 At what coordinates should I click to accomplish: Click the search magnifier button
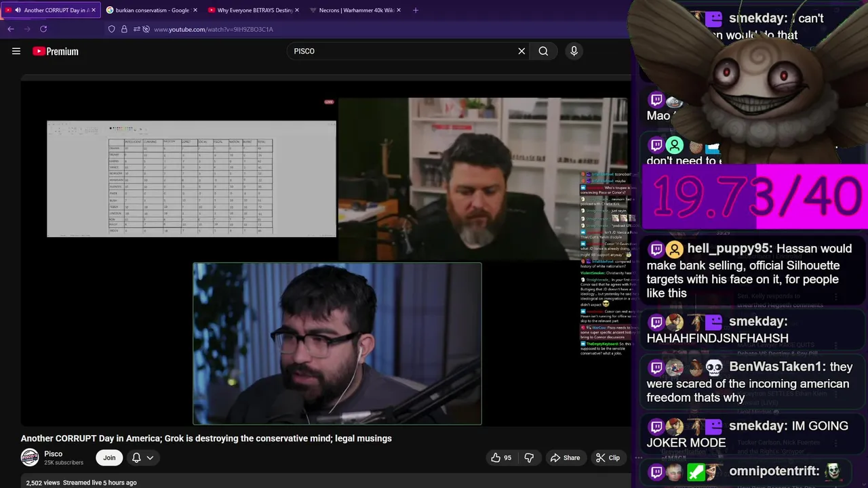543,51
